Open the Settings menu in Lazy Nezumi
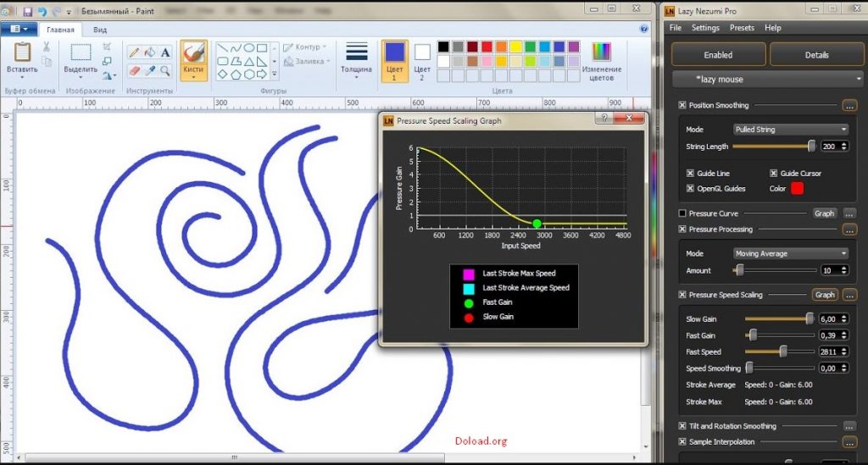 point(705,28)
